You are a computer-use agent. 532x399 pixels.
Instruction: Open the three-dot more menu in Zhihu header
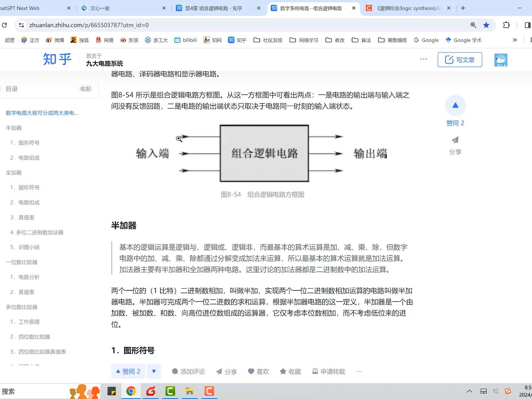(423, 59)
